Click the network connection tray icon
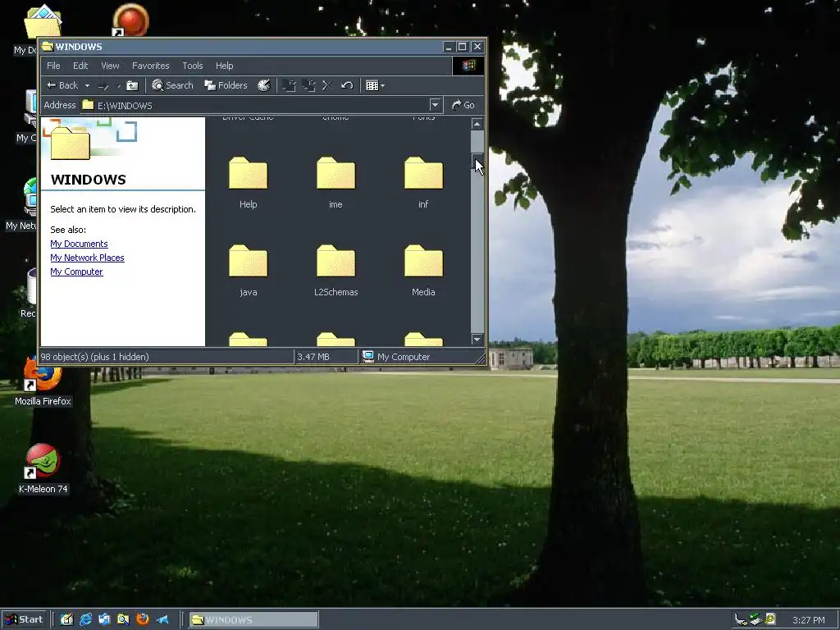This screenshot has width=840, height=630. tap(741, 619)
